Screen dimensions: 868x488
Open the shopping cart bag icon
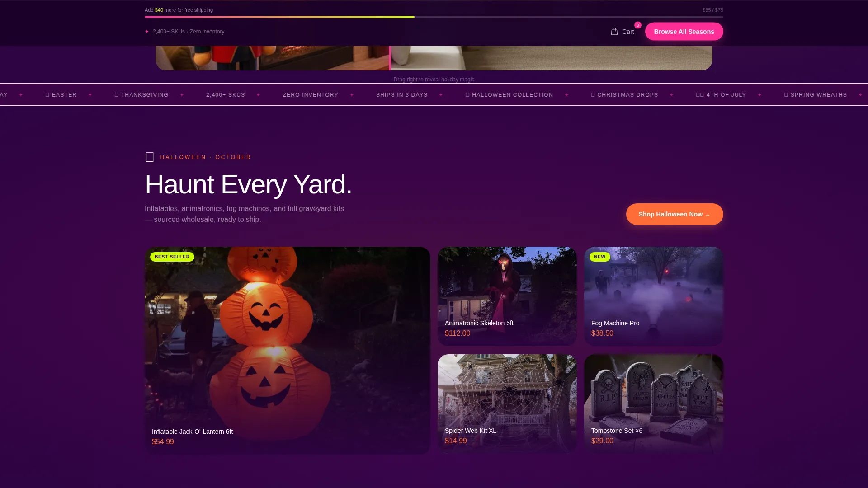[x=614, y=32]
